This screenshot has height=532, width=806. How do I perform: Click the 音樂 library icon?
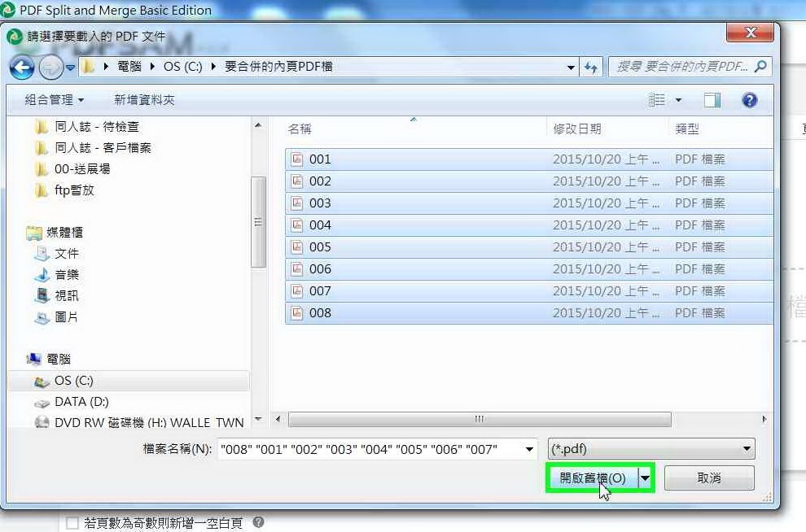point(42,275)
